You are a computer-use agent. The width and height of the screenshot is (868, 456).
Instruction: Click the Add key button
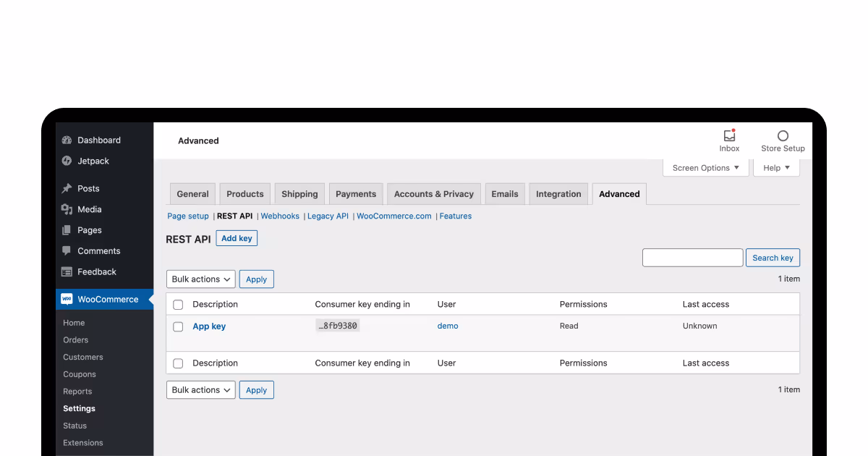pos(237,239)
